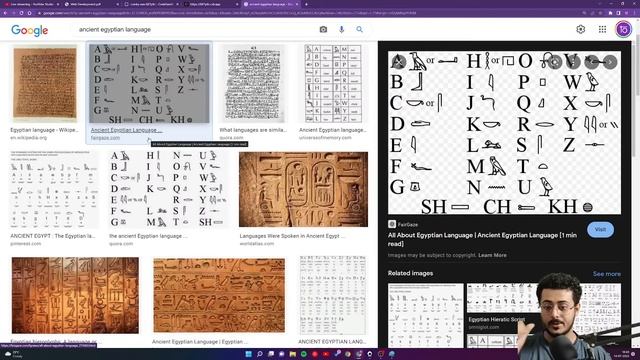Open preview three-dot more options

click(x=573, y=62)
